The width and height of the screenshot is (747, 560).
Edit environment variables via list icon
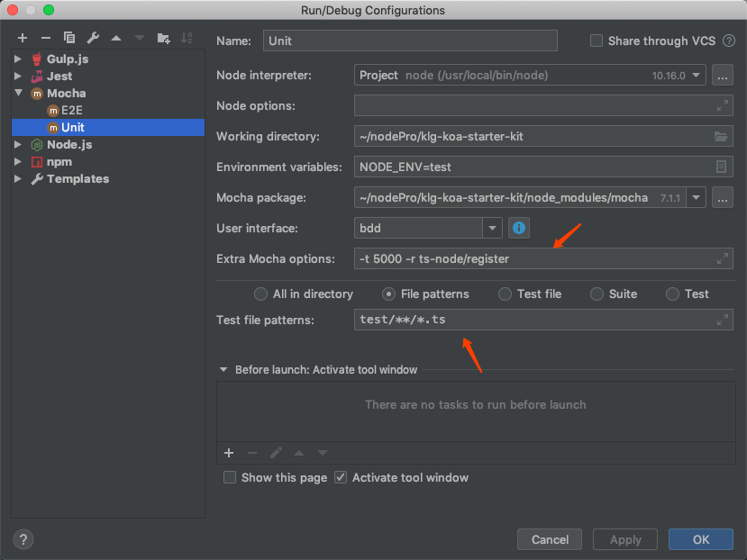point(720,167)
